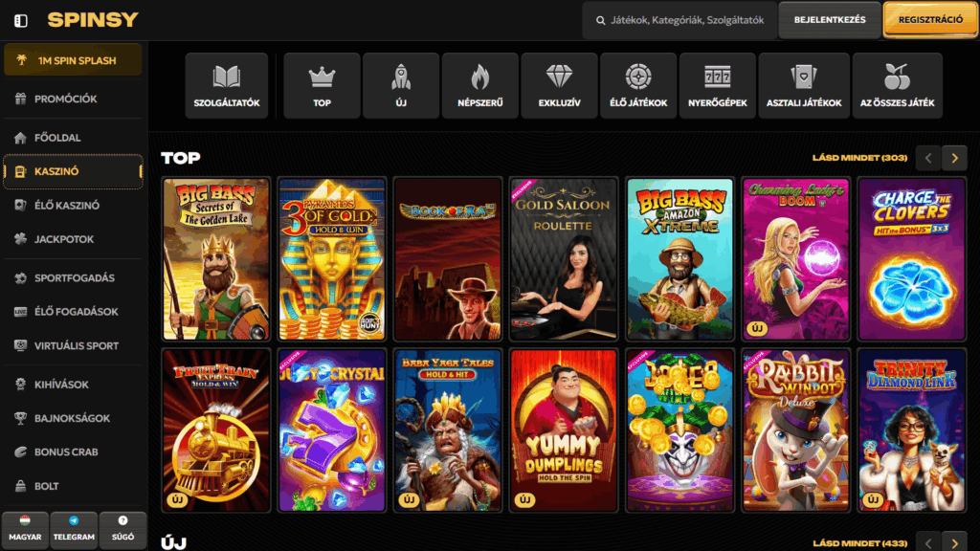Show next ÚJ games arrow
This screenshot has height=551, width=980.
(954, 542)
